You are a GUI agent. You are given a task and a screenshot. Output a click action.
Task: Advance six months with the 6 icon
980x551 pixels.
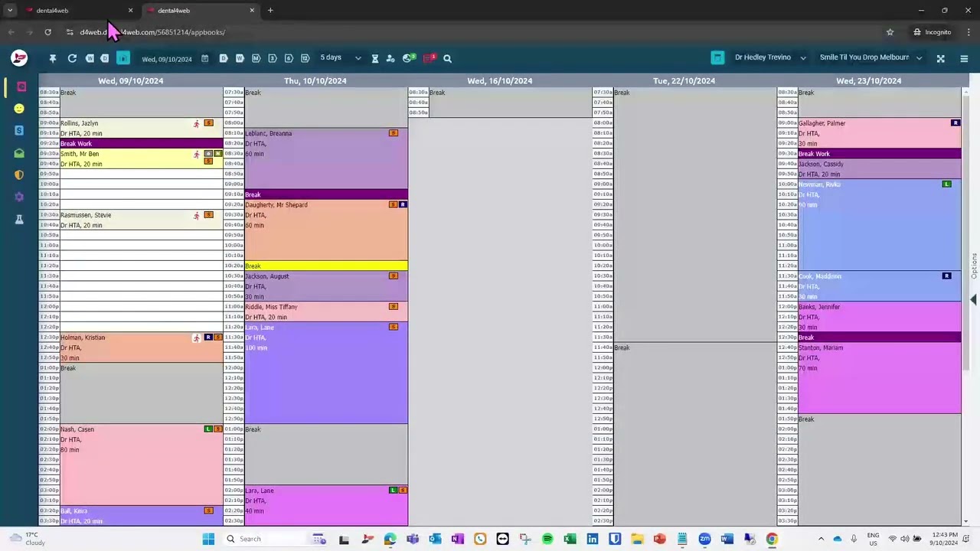289,58
